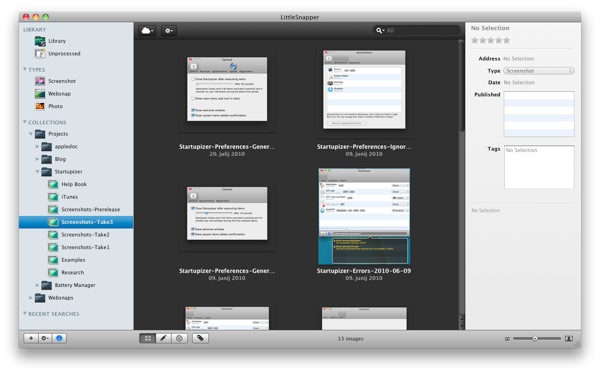Click the search field
This screenshot has height=374, width=600.
click(x=416, y=30)
